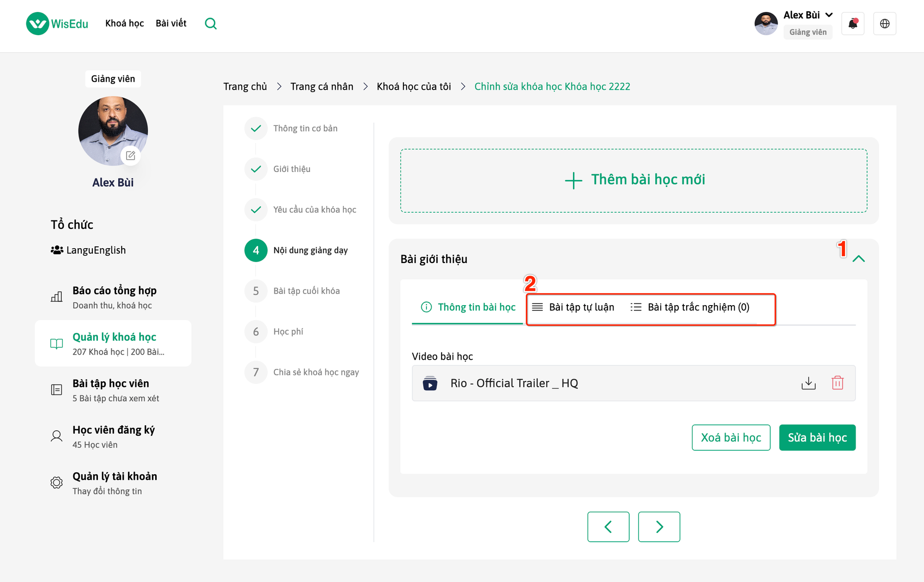Go to the previous step arrow button
This screenshot has height=582, width=924.
[608, 527]
